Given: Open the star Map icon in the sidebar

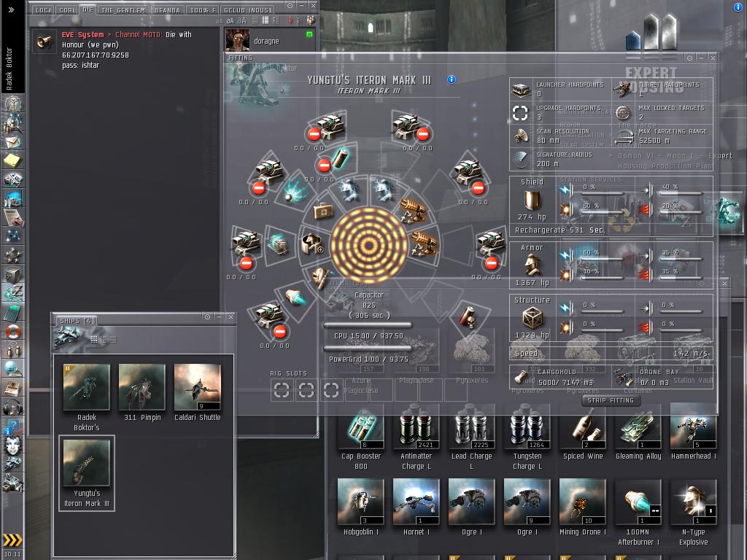Looking at the screenshot, I should pos(13,236).
